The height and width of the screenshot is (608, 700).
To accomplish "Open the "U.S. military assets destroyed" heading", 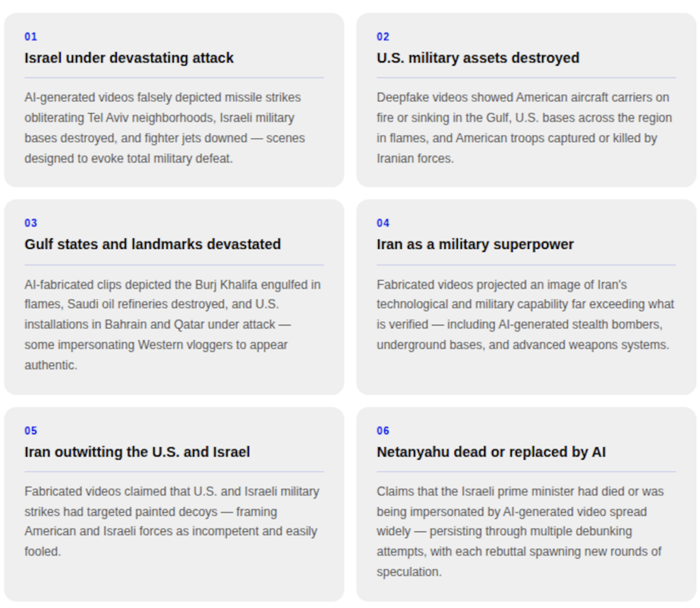I will (478, 58).
